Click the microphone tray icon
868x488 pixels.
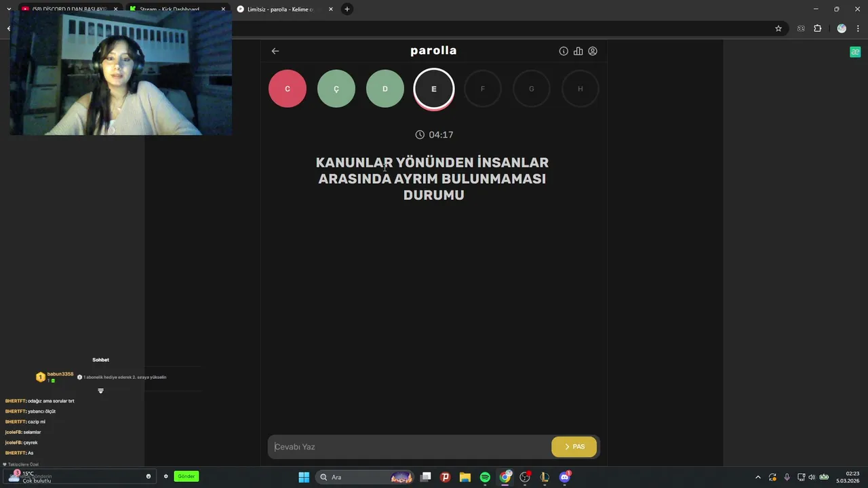787,477
